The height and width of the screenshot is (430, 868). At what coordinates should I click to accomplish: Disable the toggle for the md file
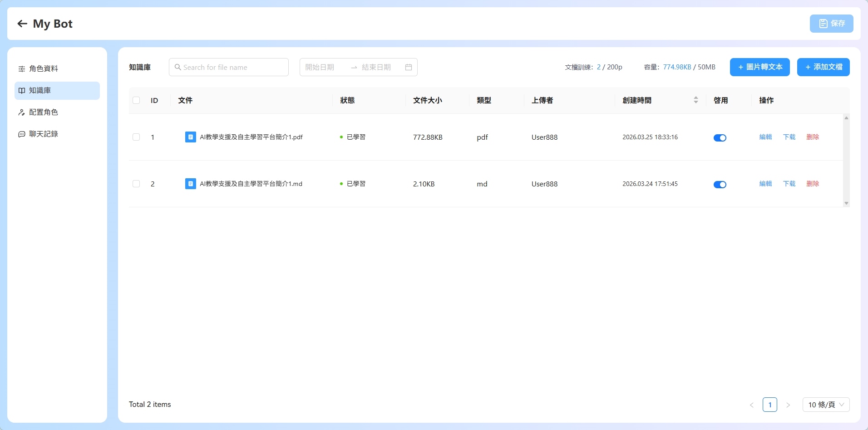click(x=720, y=185)
